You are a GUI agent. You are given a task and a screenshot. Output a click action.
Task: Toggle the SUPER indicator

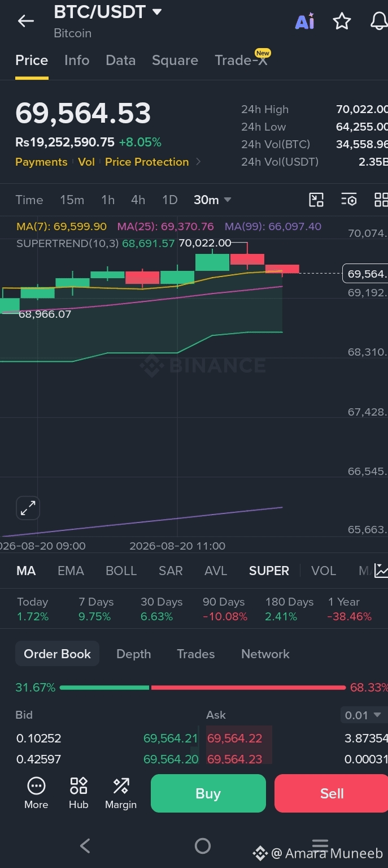point(269,571)
